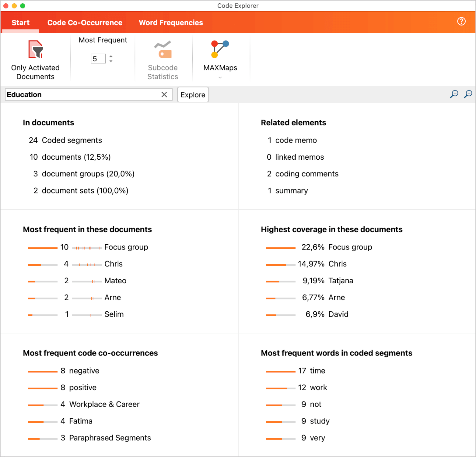This screenshot has width=476, height=457.
Task: Open the code memo under Related elements
Action: pyautogui.click(x=296, y=140)
